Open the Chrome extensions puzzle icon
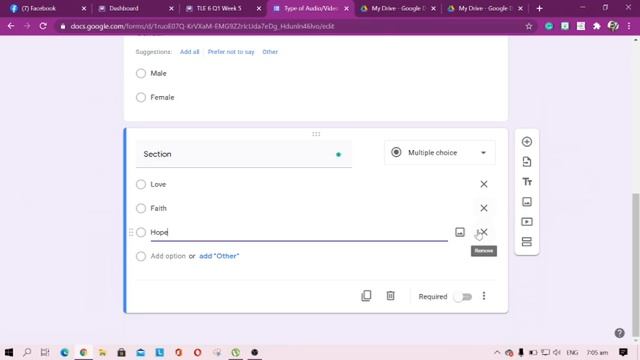Image resolution: width=640 pixels, height=360 pixels. click(x=596, y=26)
